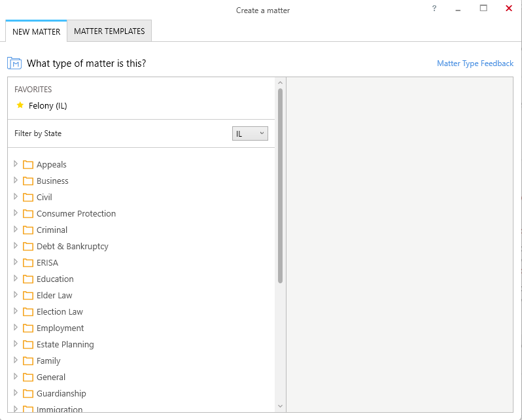
Task: Select the Guardianship tree item
Action: (61, 393)
